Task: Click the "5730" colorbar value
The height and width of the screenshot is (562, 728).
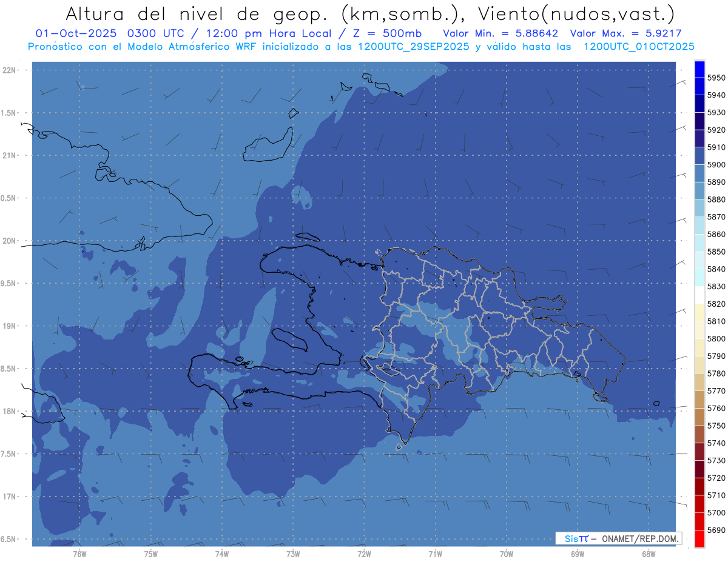Action: pos(716,460)
